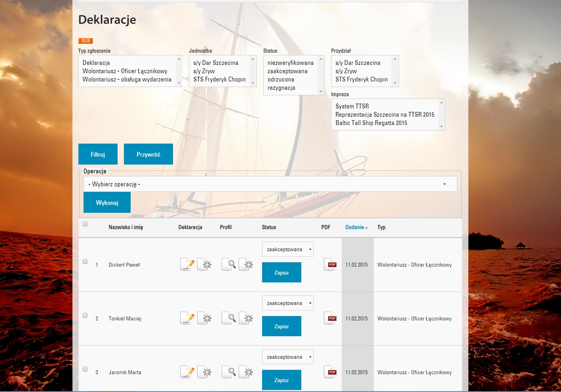Tick checkbox for row 2 Tonkiel Maciej

click(85, 315)
